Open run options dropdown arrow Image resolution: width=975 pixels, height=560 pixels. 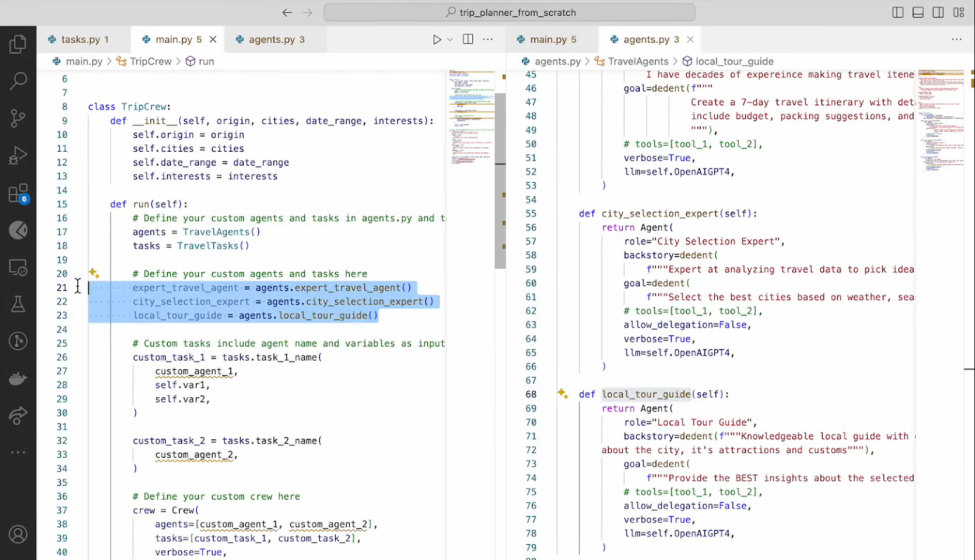(450, 39)
